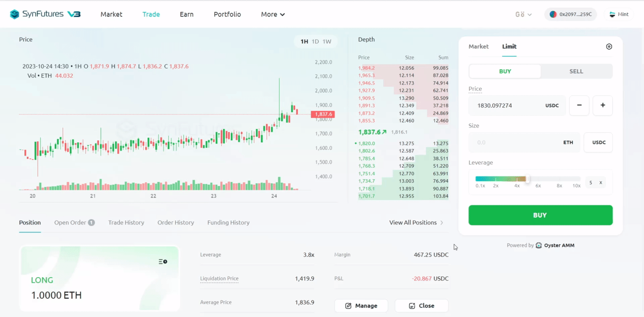Image resolution: width=644 pixels, height=317 pixels.
Task: Open the LONG position card menu icon
Action: pyautogui.click(x=163, y=262)
